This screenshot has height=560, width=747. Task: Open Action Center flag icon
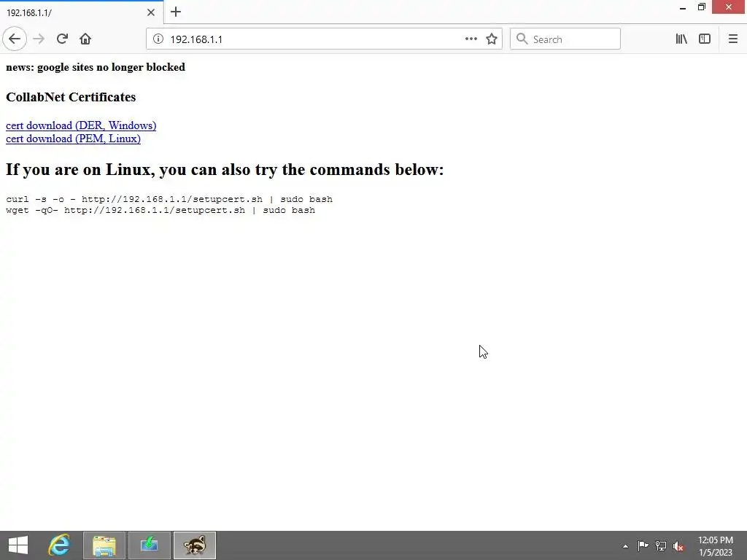(643, 545)
